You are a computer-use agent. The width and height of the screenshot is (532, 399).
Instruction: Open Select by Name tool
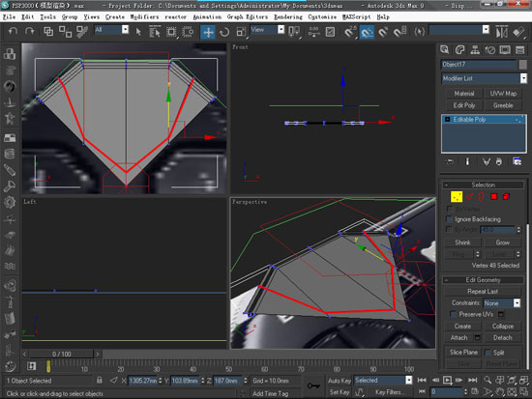(x=155, y=32)
